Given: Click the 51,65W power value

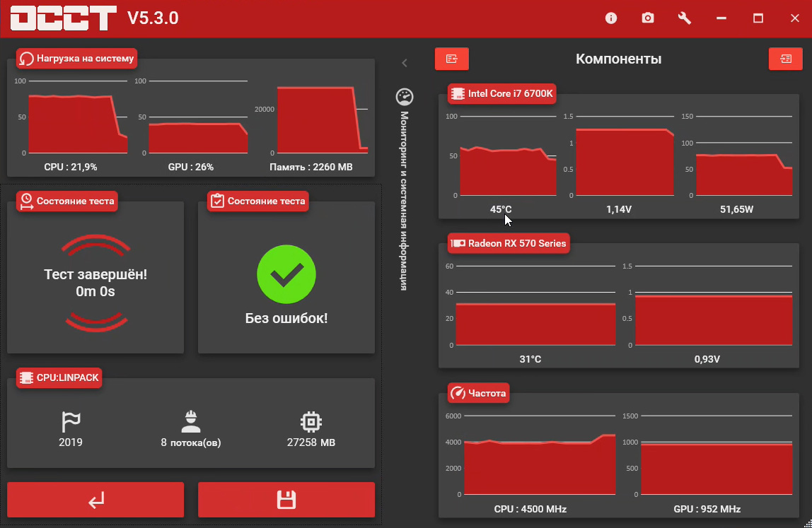Looking at the screenshot, I should click(736, 210).
